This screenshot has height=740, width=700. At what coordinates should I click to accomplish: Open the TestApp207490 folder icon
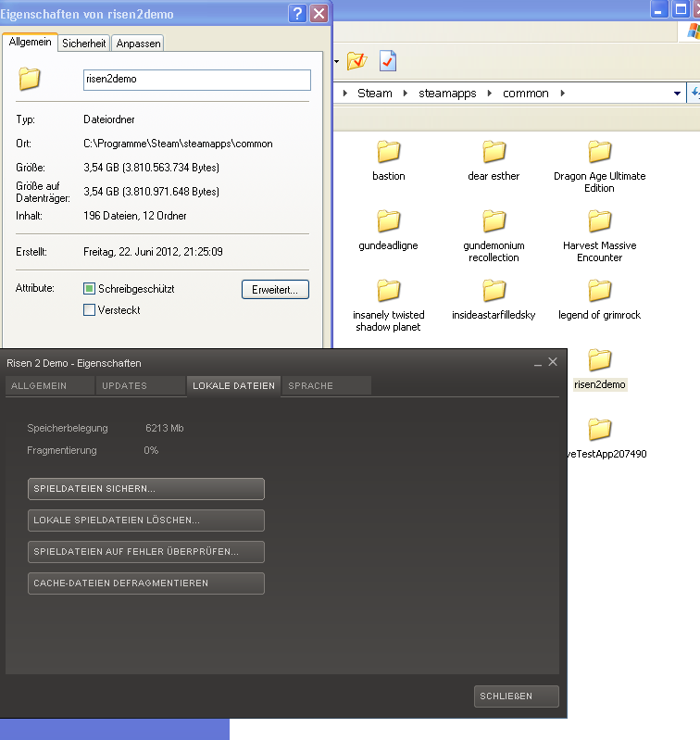(x=599, y=429)
